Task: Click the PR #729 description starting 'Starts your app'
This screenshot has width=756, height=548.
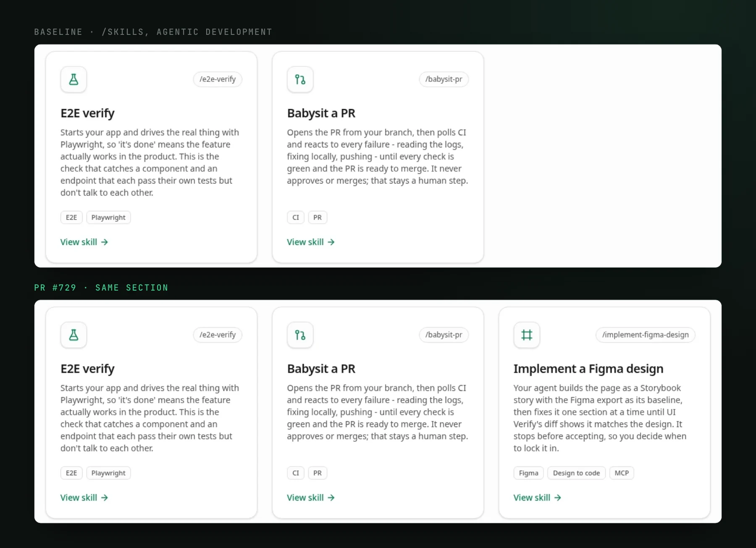Action: coord(150,418)
